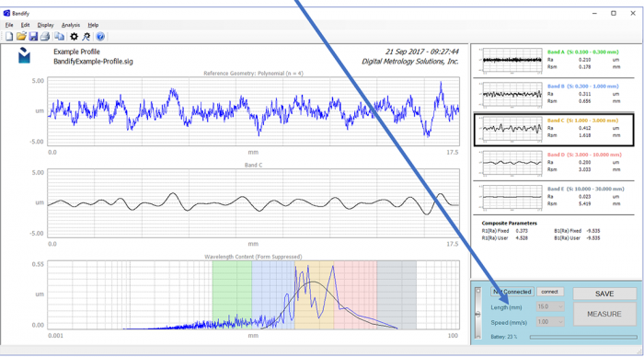This screenshot has width=644, height=357.
Task: Click the vertical slider handle in measurement panel
Action: pyautogui.click(x=477, y=315)
